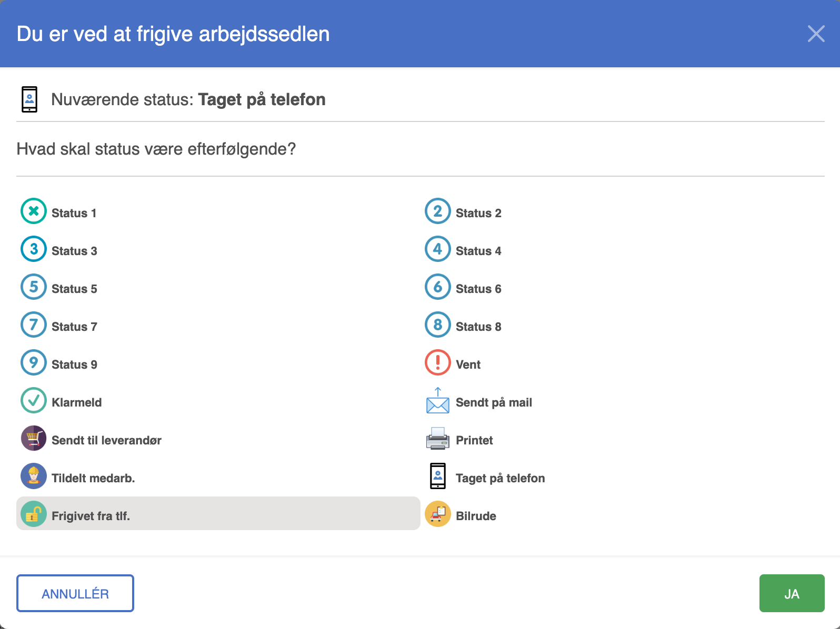Click the Status 9 numbered circle icon
The image size is (840, 629).
34,363
